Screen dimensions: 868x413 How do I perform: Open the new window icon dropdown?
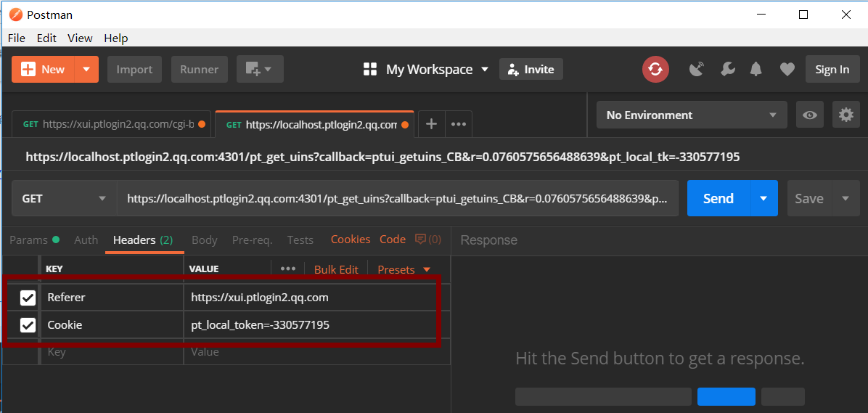(x=260, y=69)
